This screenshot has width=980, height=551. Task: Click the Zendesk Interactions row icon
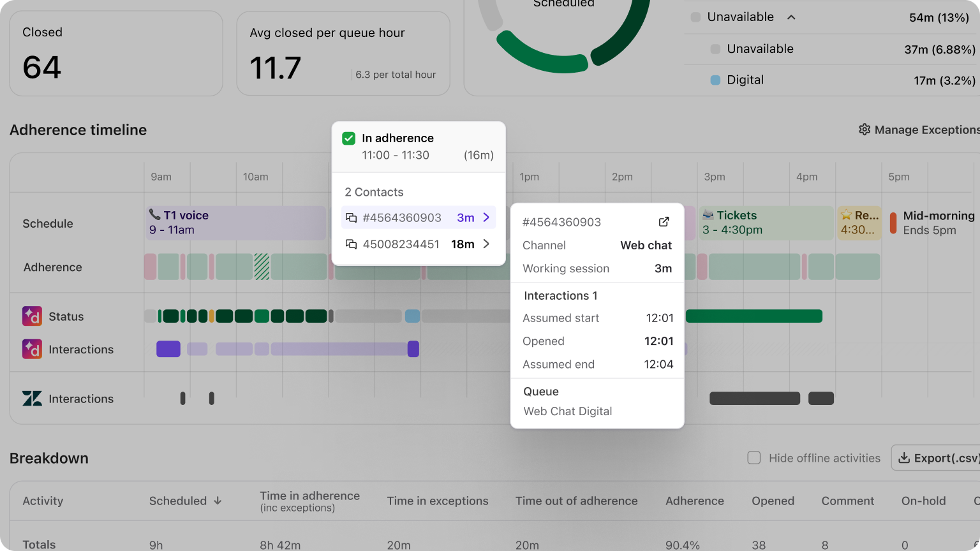pos(32,399)
